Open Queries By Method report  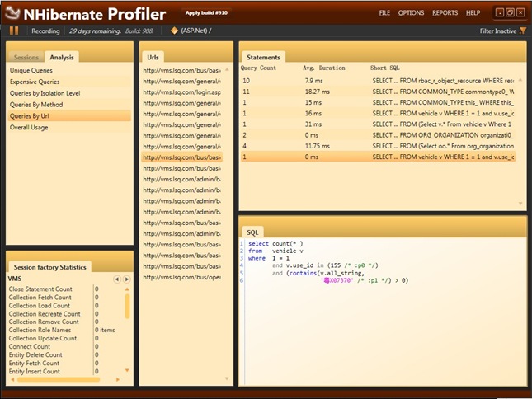(x=69, y=105)
